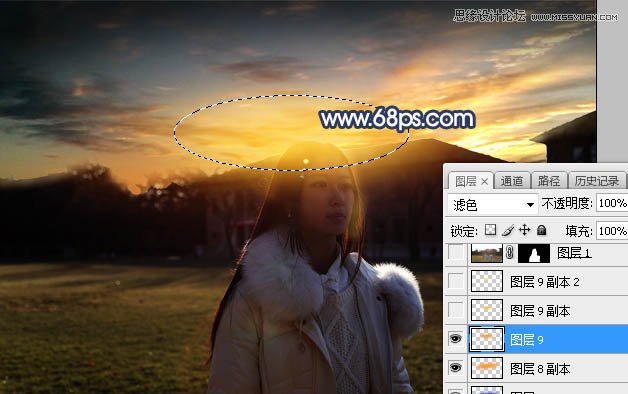Select layer named 图层 8 副本
This screenshot has width=628, height=394.
pos(540,368)
